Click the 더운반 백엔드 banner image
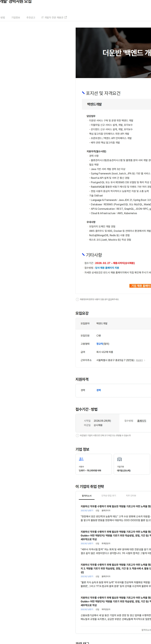 [113, 53]
